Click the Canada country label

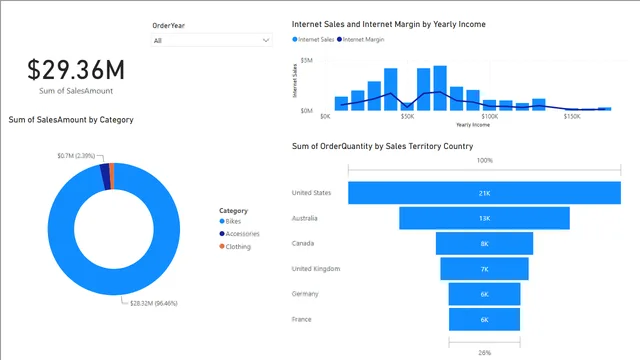tap(303, 243)
